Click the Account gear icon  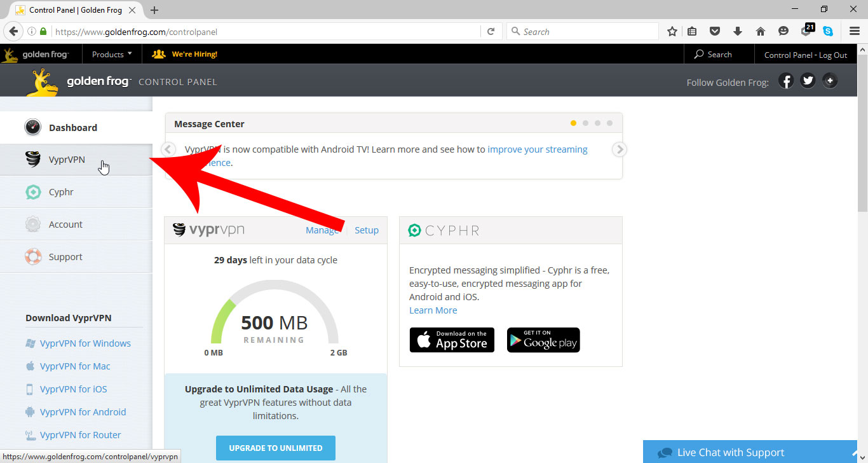click(33, 225)
